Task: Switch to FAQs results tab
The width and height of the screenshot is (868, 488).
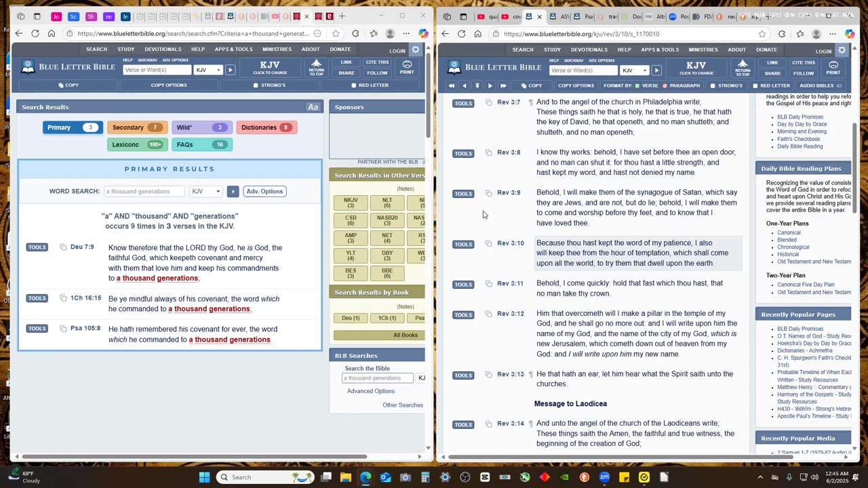Action: click(x=201, y=144)
